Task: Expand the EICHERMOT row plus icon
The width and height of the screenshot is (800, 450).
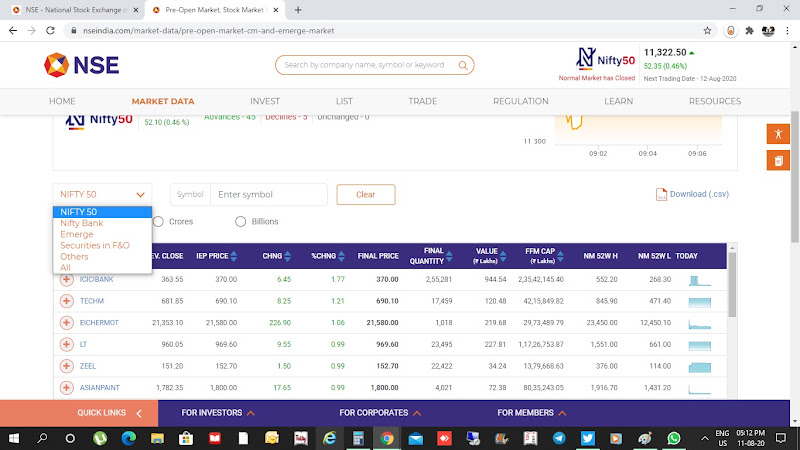Action: click(x=66, y=322)
